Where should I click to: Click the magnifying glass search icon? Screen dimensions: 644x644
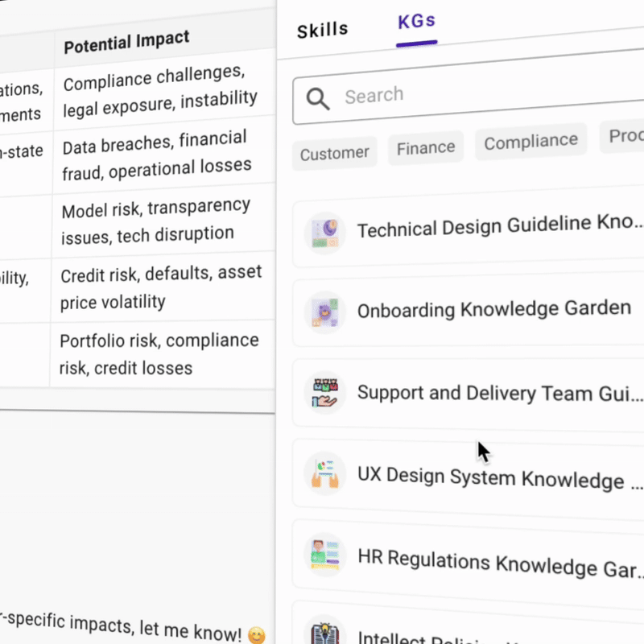click(x=318, y=99)
